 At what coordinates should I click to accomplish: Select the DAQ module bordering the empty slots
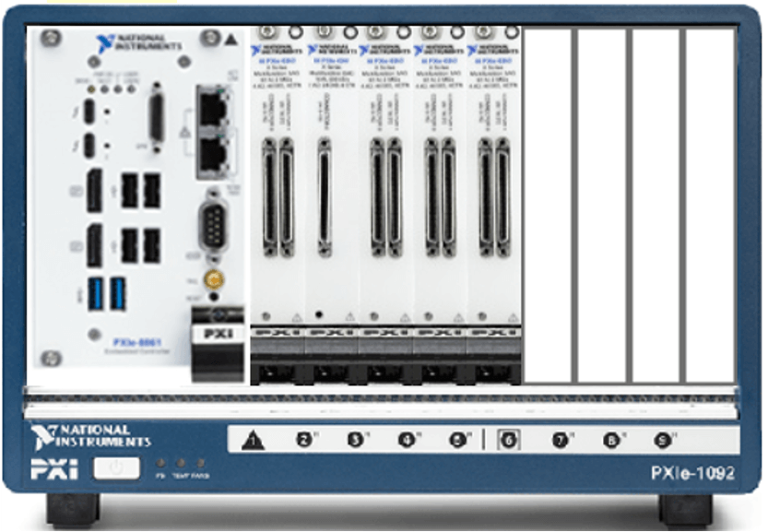click(x=494, y=205)
